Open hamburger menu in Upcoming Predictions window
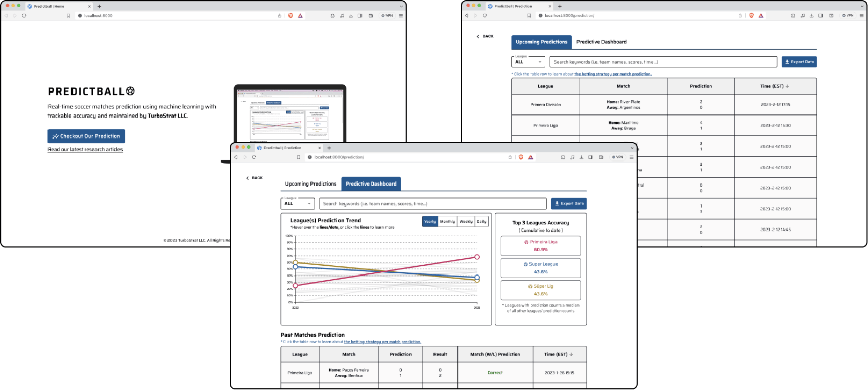Viewport: 868px width, 390px height. (x=862, y=16)
